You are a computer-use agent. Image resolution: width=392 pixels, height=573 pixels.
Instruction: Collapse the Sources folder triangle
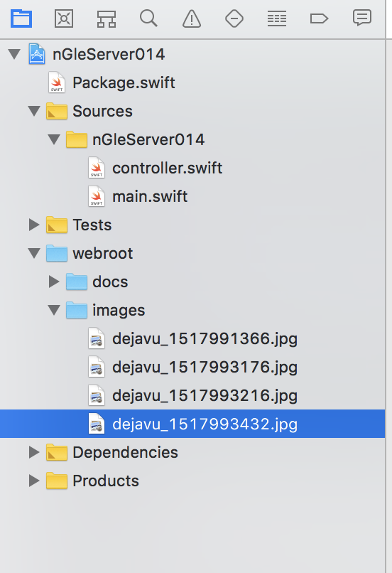click(34, 111)
